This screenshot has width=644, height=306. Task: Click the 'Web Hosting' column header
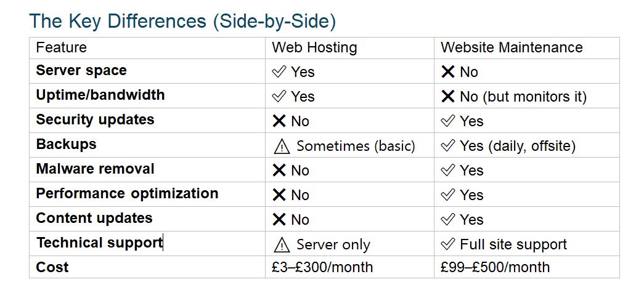click(x=314, y=47)
